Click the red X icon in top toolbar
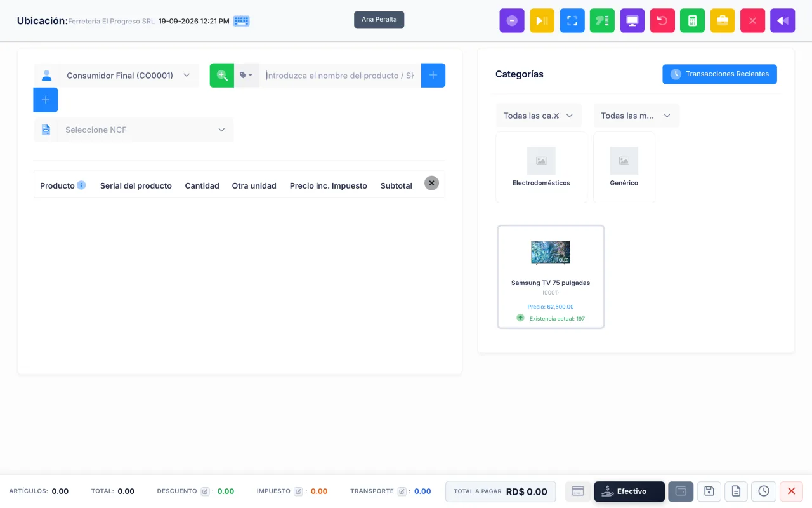 (x=752, y=20)
